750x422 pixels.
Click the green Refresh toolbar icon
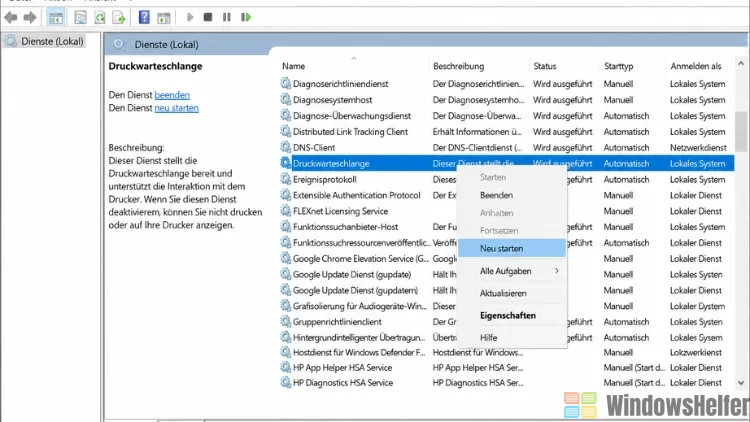[x=99, y=18]
